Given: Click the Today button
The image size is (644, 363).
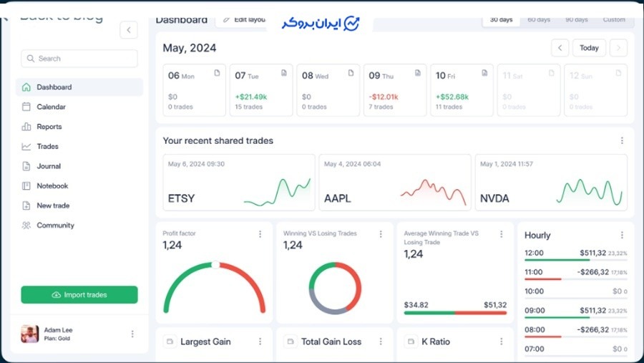Looking at the screenshot, I should (589, 48).
